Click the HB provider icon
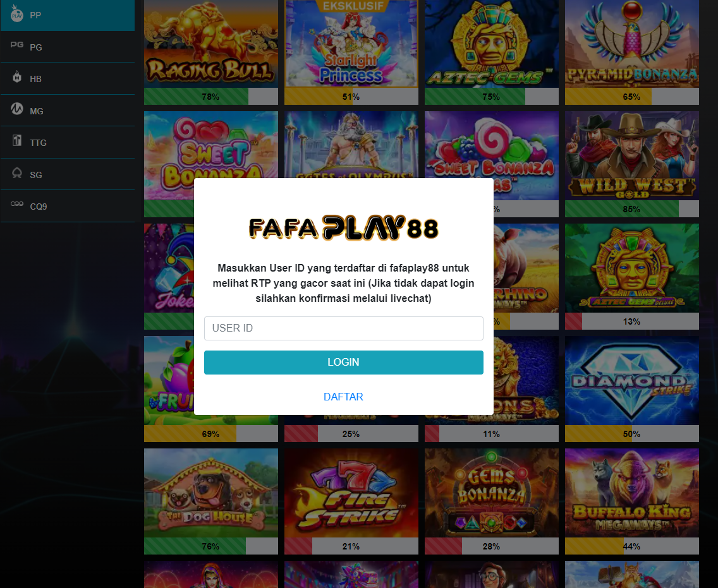 17,77
